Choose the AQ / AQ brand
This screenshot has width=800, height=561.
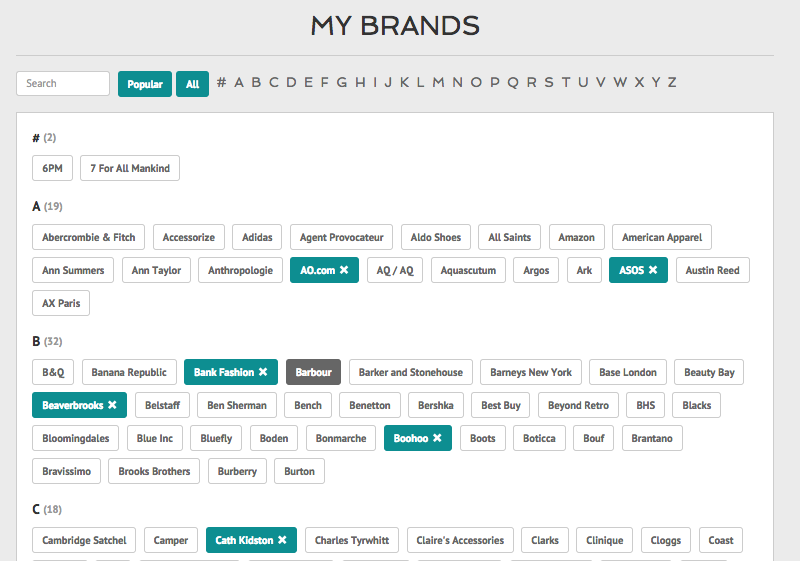point(395,270)
